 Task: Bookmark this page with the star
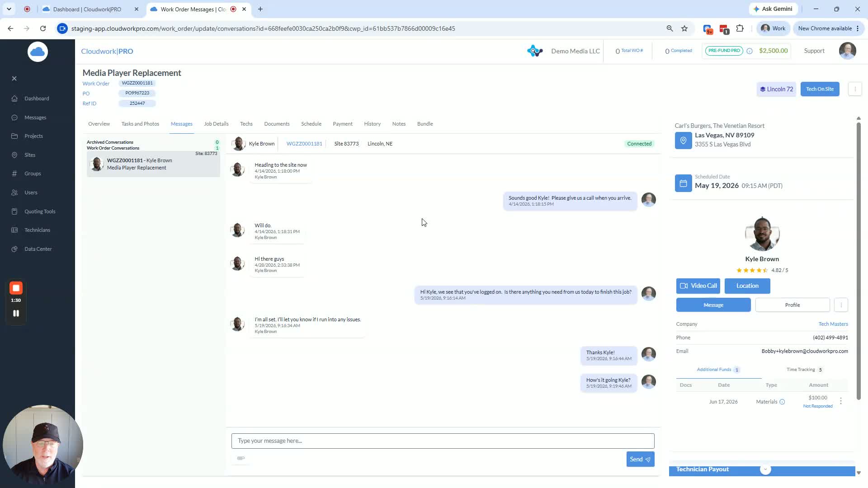[x=684, y=28]
